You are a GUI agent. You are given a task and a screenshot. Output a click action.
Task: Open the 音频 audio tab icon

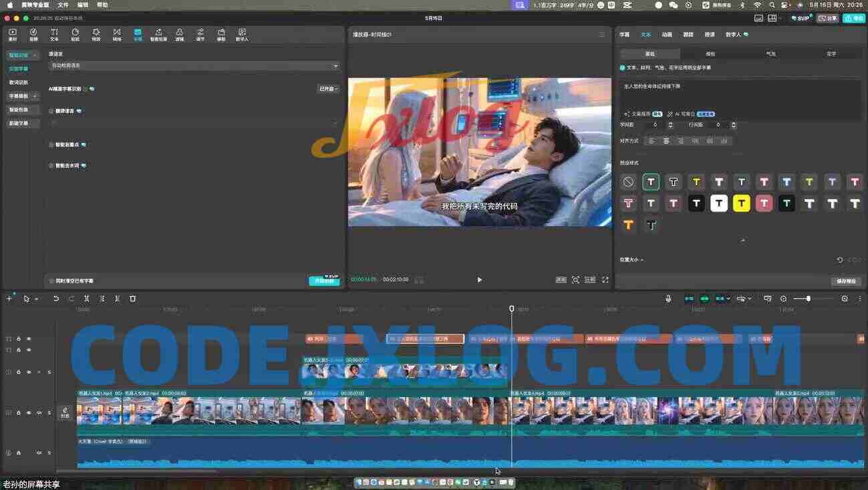(33, 35)
